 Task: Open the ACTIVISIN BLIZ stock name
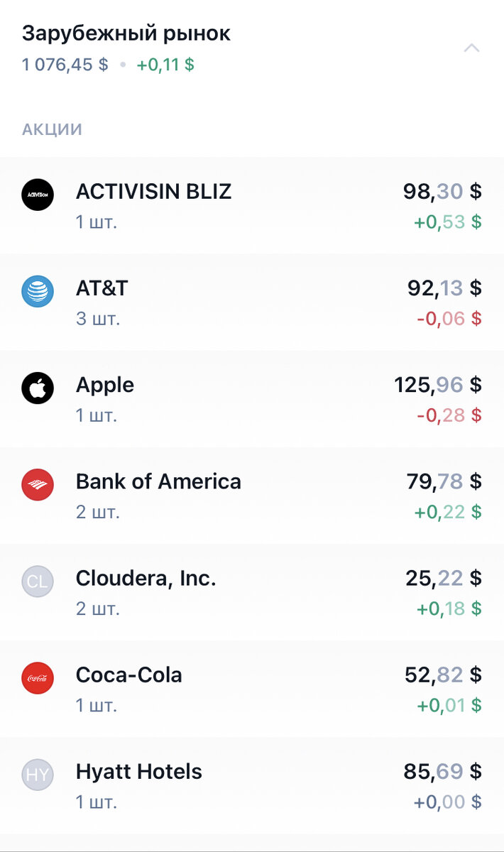click(153, 191)
